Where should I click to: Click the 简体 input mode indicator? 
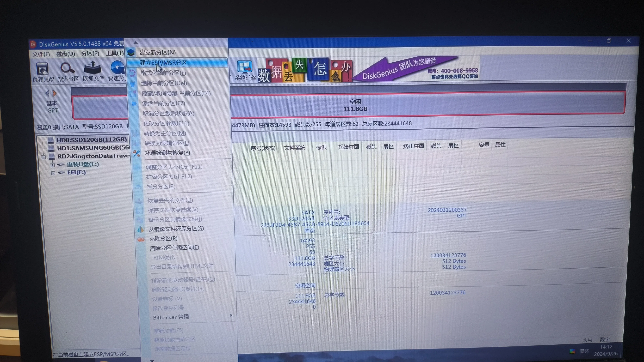pyautogui.click(x=584, y=351)
